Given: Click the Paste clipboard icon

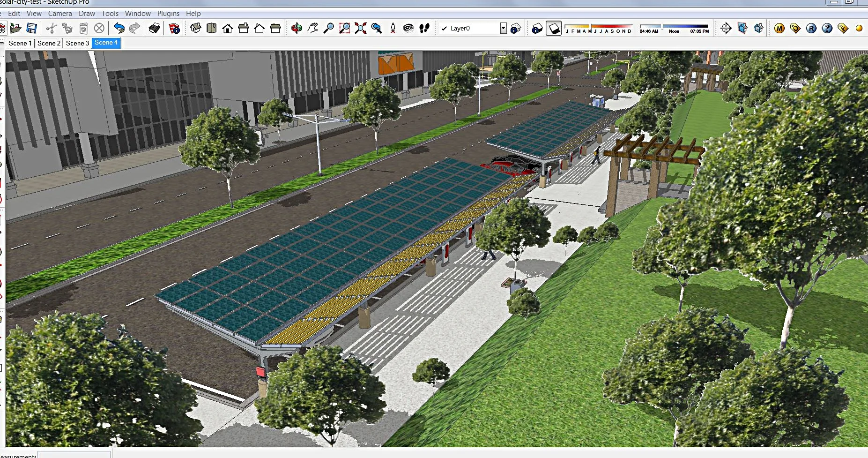Looking at the screenshot, I should [x=83, y=29].
